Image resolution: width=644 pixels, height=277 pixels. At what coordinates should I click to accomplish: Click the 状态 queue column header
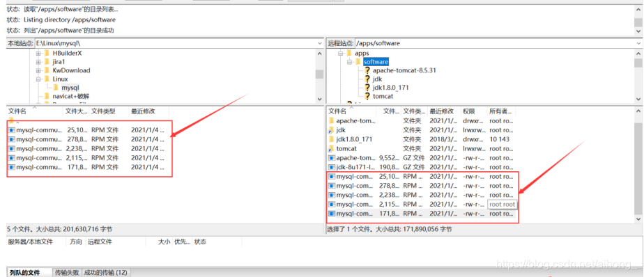point(217,242)
